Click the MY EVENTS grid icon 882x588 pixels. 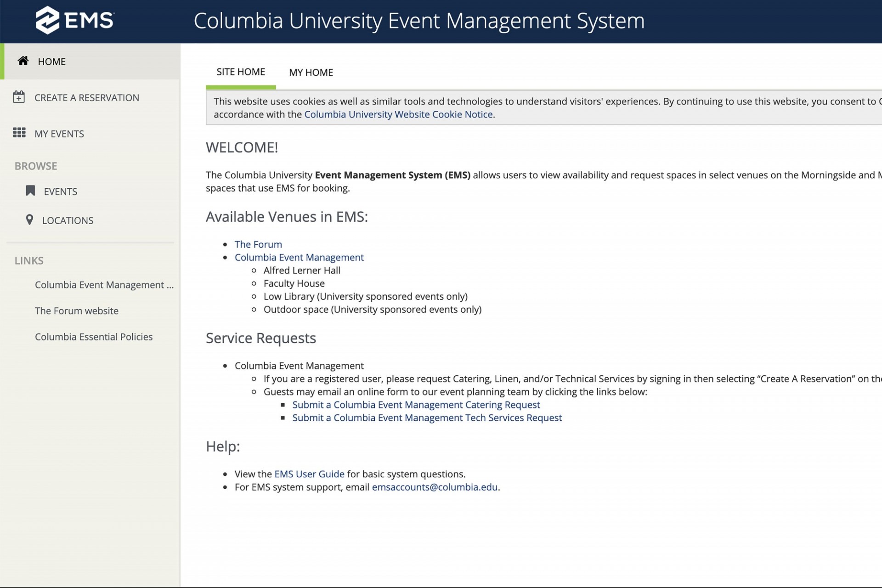(19, 133)
